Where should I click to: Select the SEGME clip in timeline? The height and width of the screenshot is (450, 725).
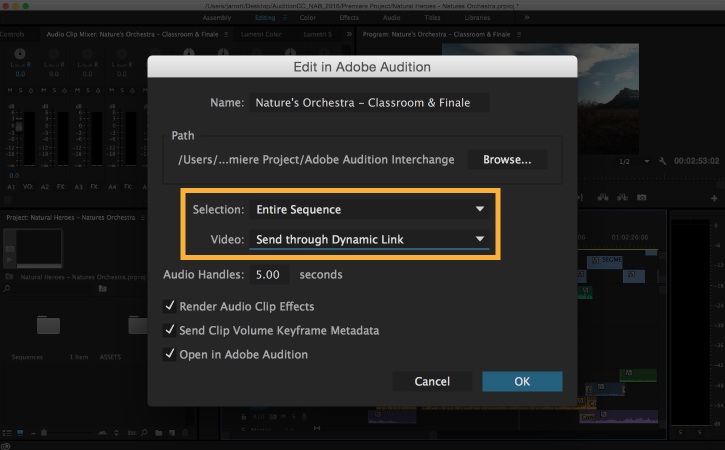pos(605,261)
